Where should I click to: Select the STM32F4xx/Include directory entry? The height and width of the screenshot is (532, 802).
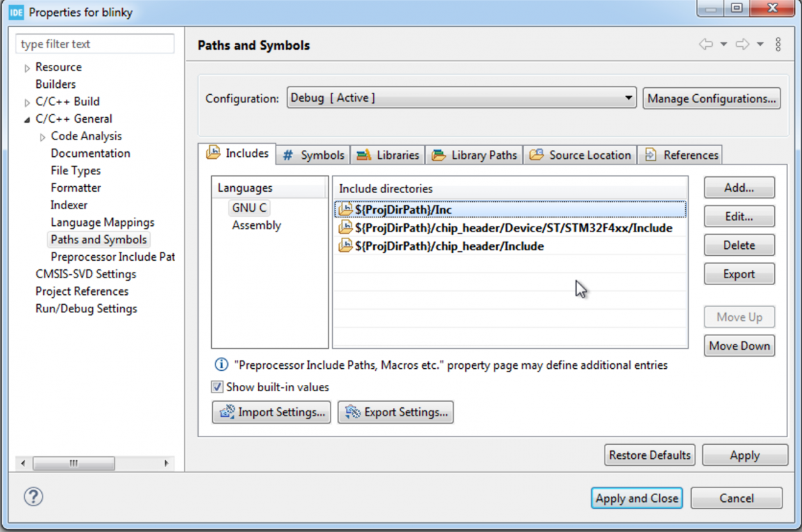(x=510, y=227)
